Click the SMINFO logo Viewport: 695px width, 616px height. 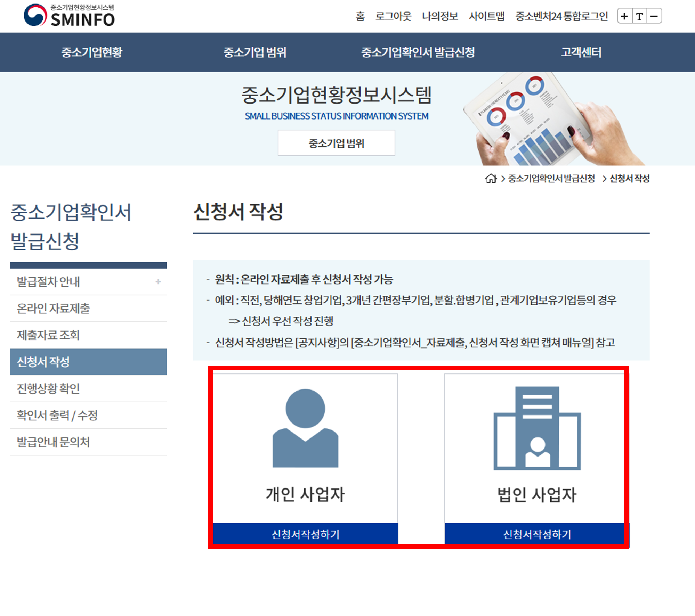coord(69,16)
